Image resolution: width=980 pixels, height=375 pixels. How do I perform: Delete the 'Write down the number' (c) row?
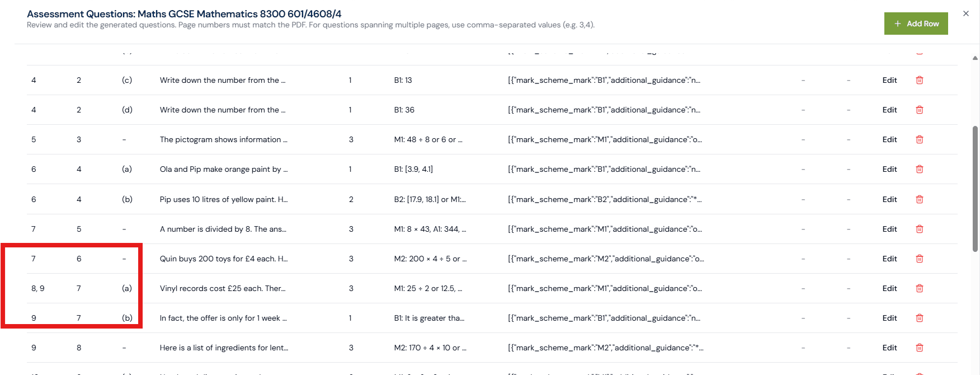[x=919, y=80]
